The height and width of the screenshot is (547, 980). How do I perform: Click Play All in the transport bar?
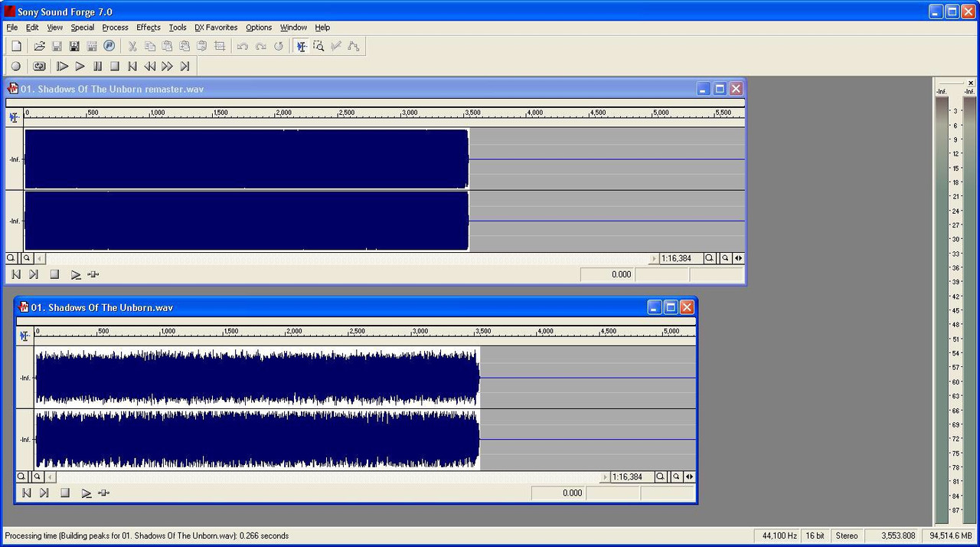pyautogui.click(x=63, y=67)
